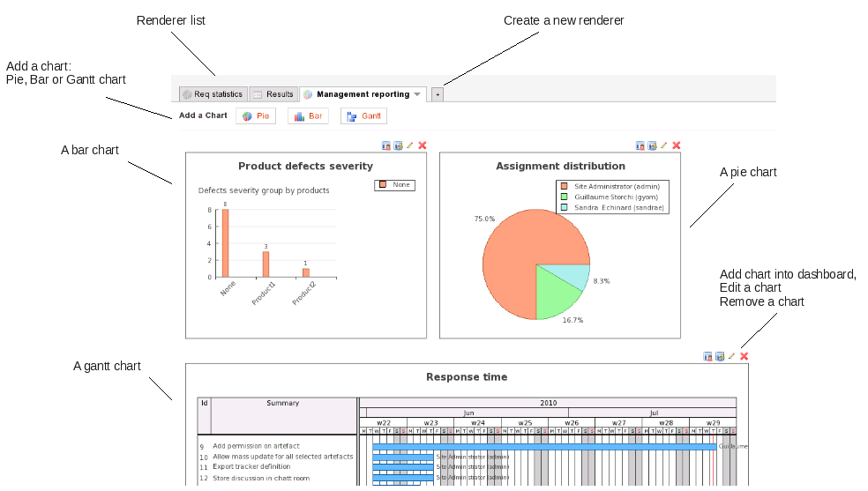Click week w29 header in gantt

coord(713,422)
